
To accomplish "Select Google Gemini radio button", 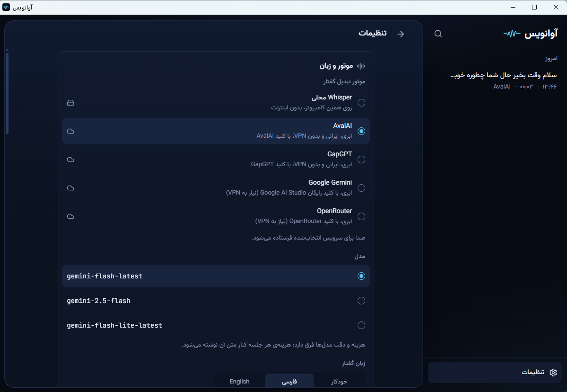I will pyautogui.click(x=361, y=188).
